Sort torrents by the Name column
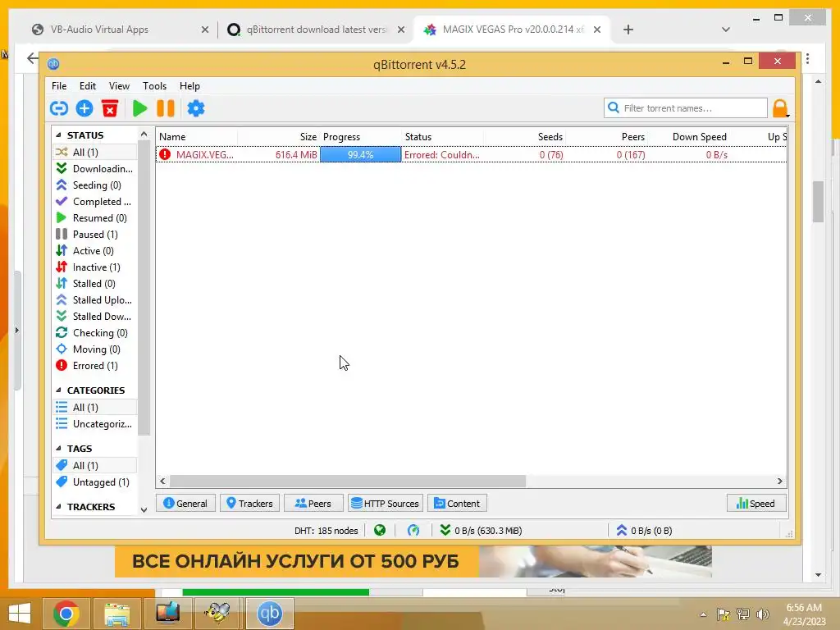Image resolution: width=840 pixels, height=630 pixels. [x=197, y=137]
